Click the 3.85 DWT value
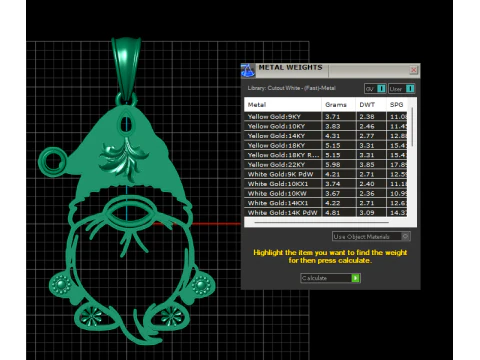This screenshot has height=360, width=480. pyautogui.click(x=367, y=165)
